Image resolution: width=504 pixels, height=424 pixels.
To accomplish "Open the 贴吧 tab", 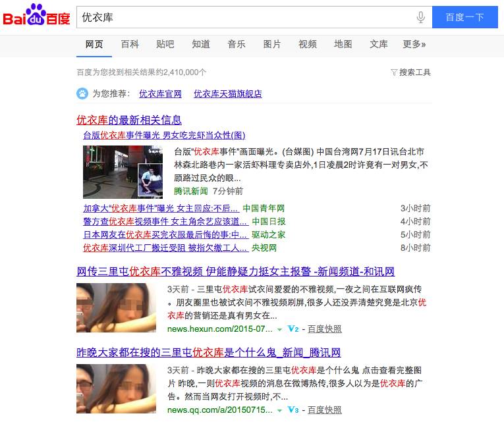I will coord(165,44).
